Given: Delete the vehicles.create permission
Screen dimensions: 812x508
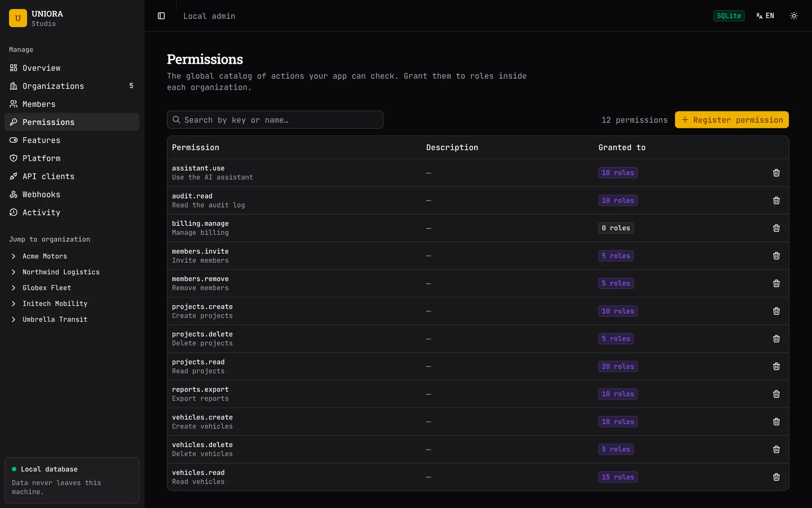Looking at the screenshot, I should point(776,422).
